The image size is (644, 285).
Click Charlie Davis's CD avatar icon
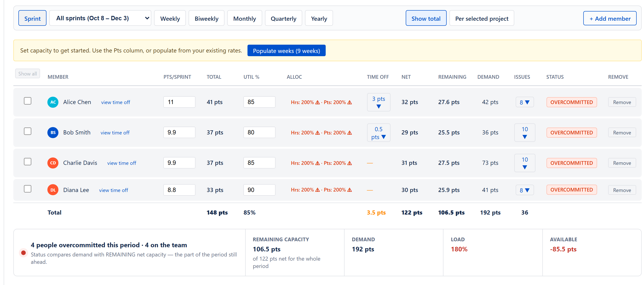[x=53, y=163]
